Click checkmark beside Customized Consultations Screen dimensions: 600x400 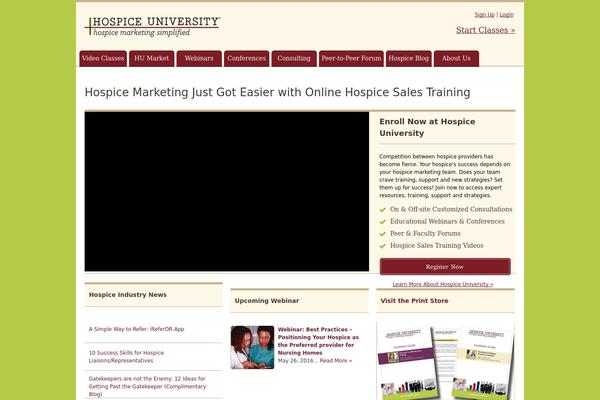click(x=382, y=210)
